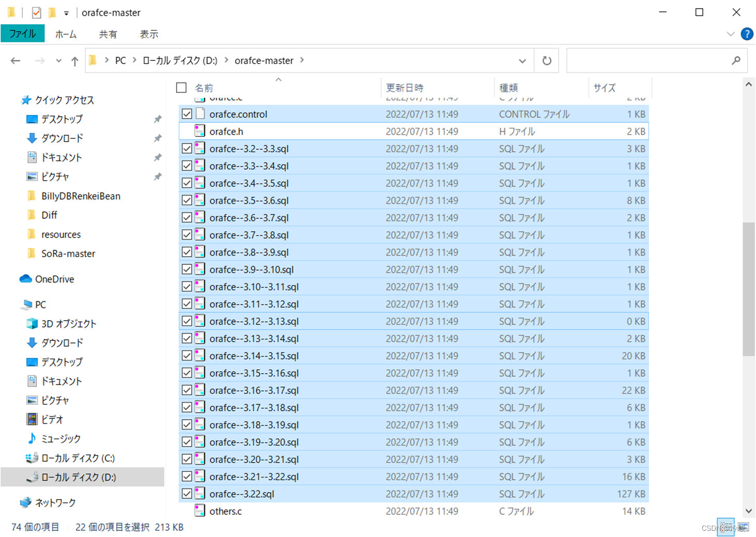Open the 表示 ribbon tab

click(149, 34)
